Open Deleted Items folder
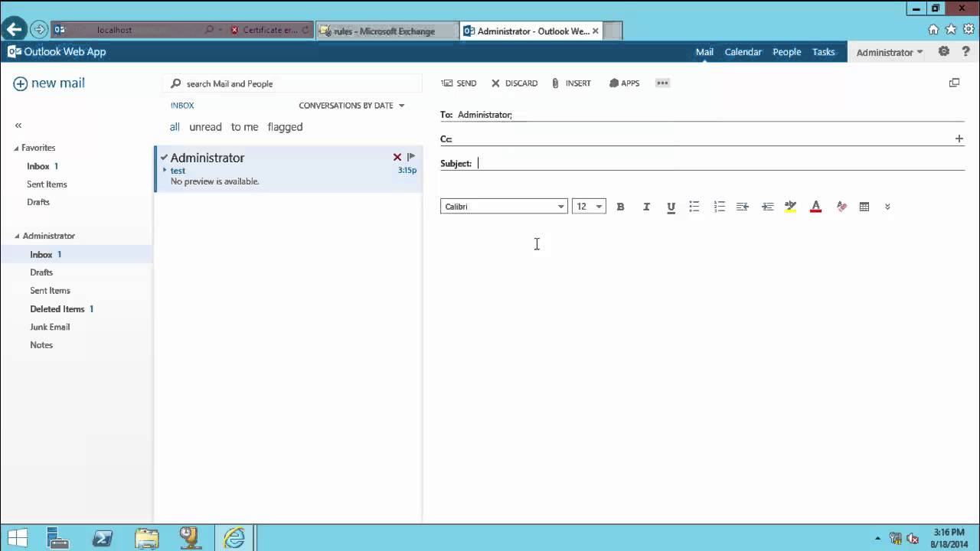This screenshot has height=551, width=980. pos(57,309)
